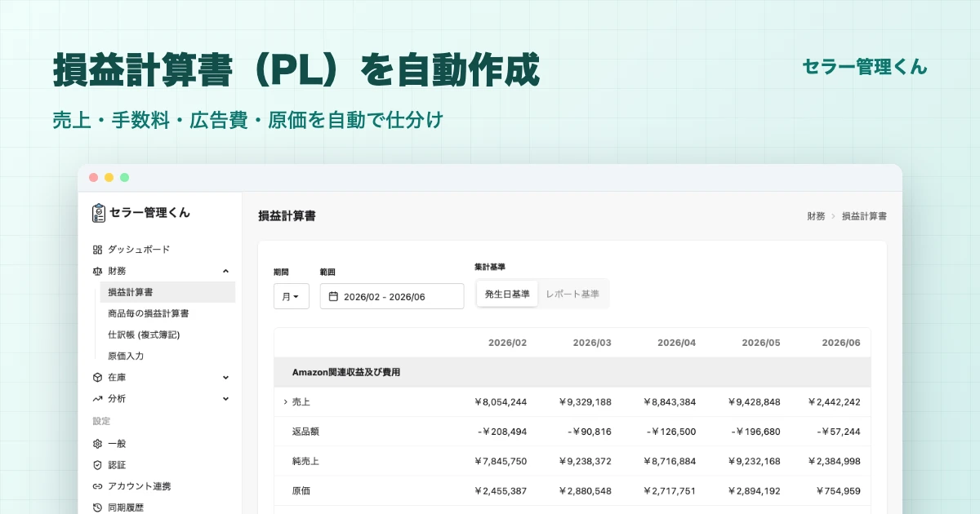Viewport: 980px width, 514px height.
Task: Select the 発生日基準 aggregation option
Action: coord(507,294)
